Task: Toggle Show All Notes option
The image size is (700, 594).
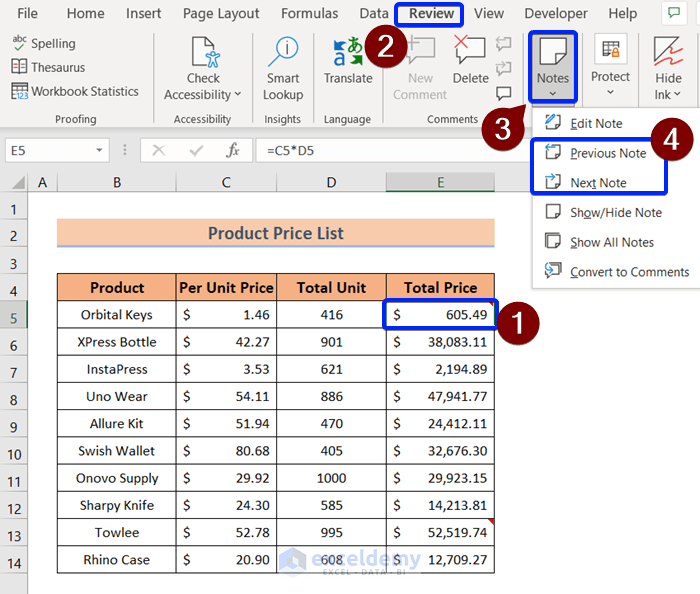Action: (611, 242)
